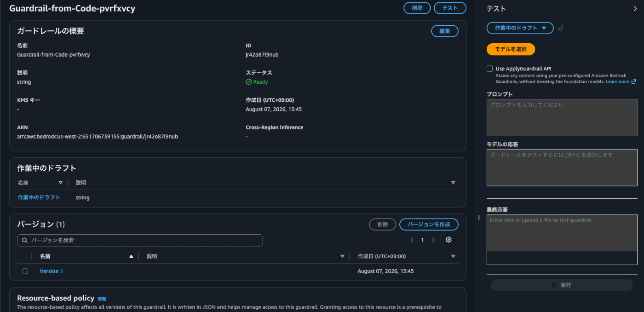Click the green Ready status icon
The image size is (644, 312).
[249, 82]
